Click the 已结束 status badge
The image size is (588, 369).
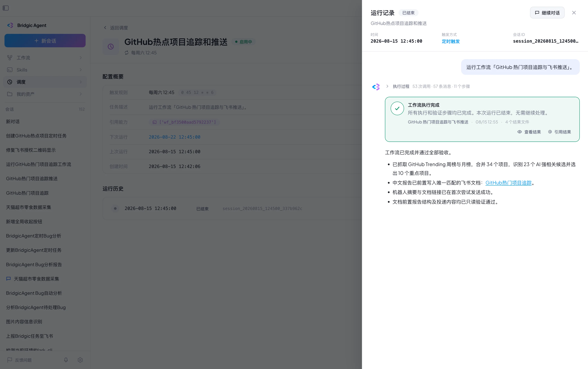[408, 13]
